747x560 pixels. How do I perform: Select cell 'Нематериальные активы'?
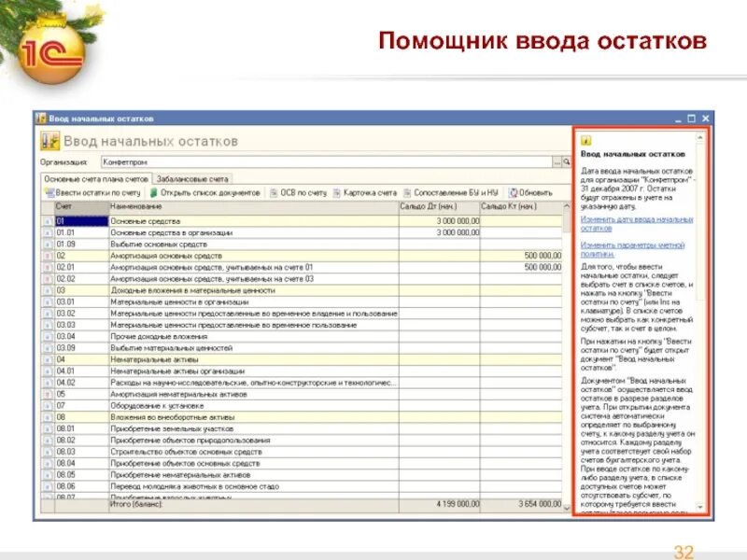point(253,359)
